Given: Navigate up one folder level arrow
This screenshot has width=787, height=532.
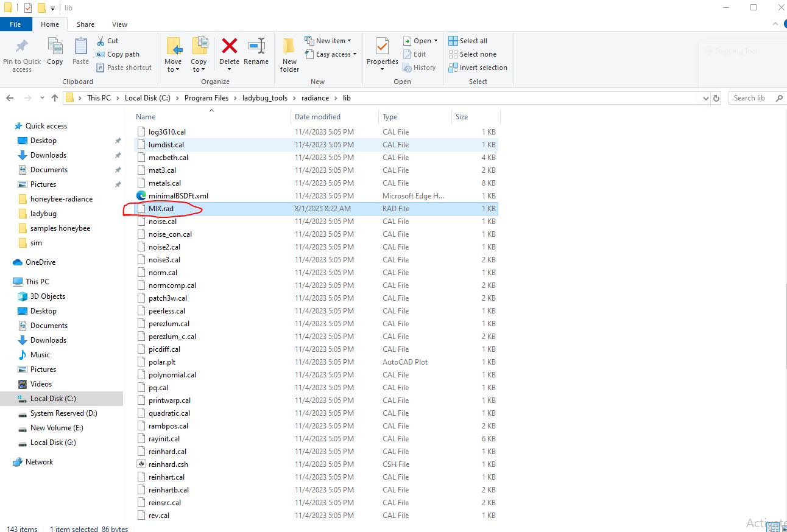Looking at the screenshot, I should pos(55,98).
